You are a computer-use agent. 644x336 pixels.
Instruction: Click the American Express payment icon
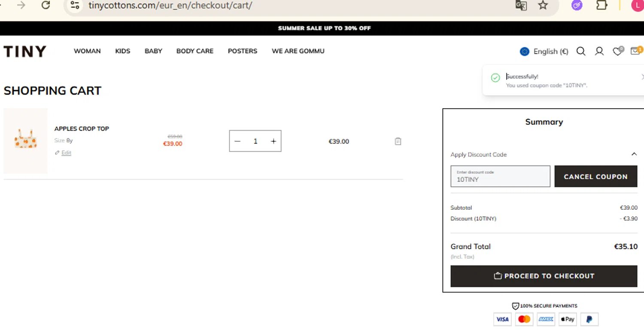pyautogui.click(x=546, y=319)
